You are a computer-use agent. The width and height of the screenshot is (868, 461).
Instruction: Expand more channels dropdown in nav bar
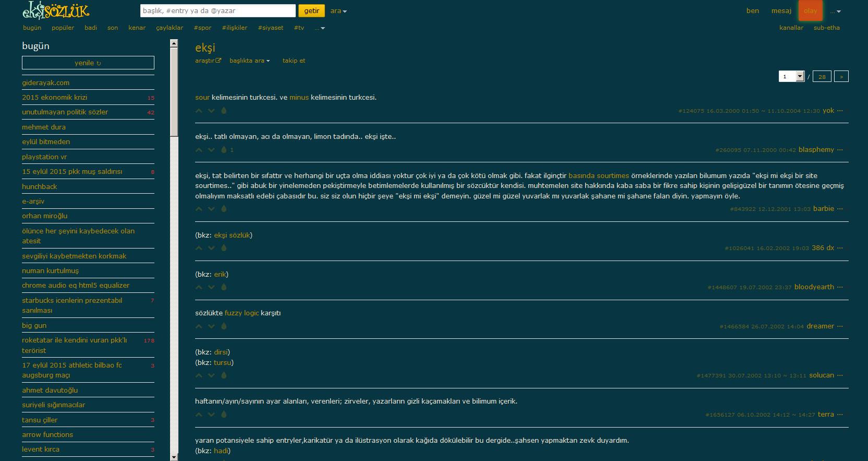tap(320, 28)
